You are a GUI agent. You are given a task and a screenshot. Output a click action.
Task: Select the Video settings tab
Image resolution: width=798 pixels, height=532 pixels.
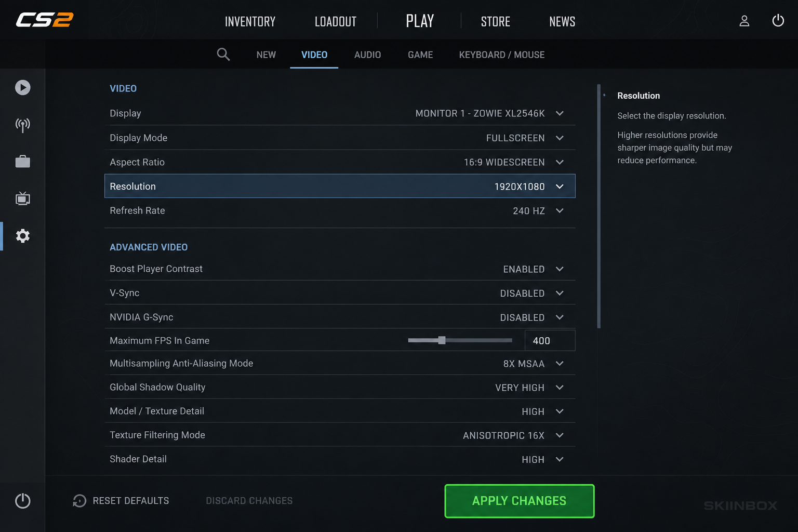pos(314,55)
